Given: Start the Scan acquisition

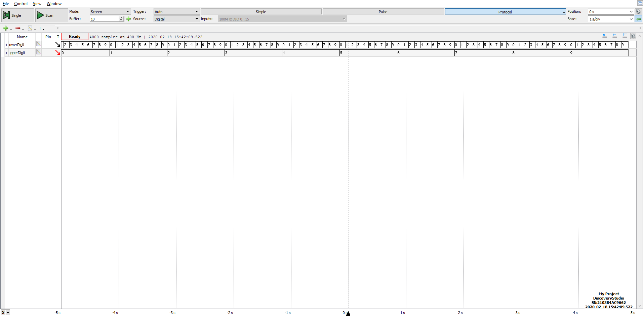Looking at the screenshot, I should pos(51,15).
